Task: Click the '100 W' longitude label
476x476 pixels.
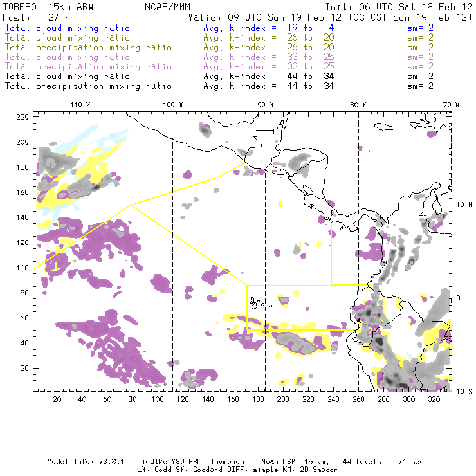Action: click(173, 105)
